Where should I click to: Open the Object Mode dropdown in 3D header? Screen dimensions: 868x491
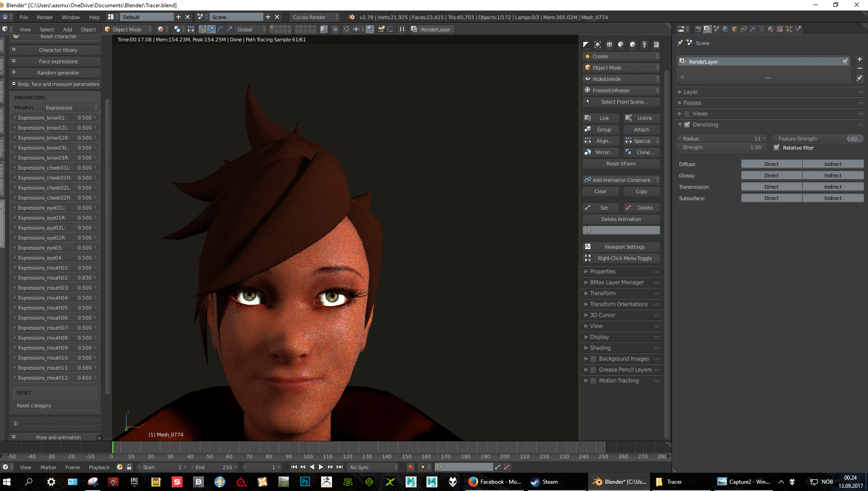[x=128, y=29]
